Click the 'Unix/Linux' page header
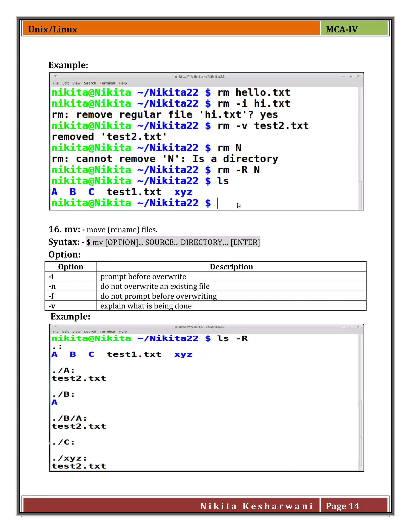411x532 pixels. (x=53, y=30)
